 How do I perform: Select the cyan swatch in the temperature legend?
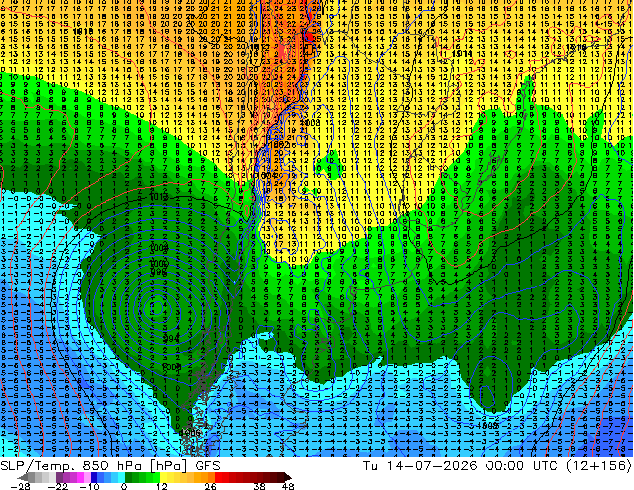[x=121, y=477]
